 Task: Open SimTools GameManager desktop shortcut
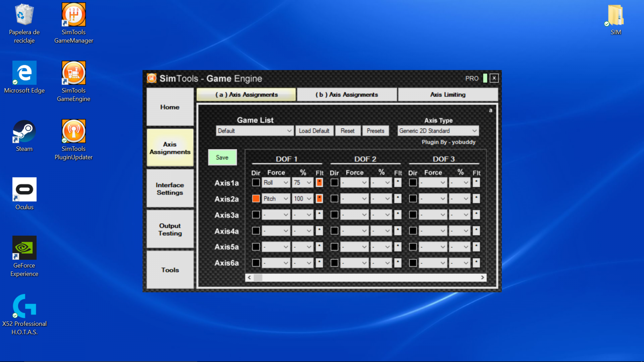(74, 23)
